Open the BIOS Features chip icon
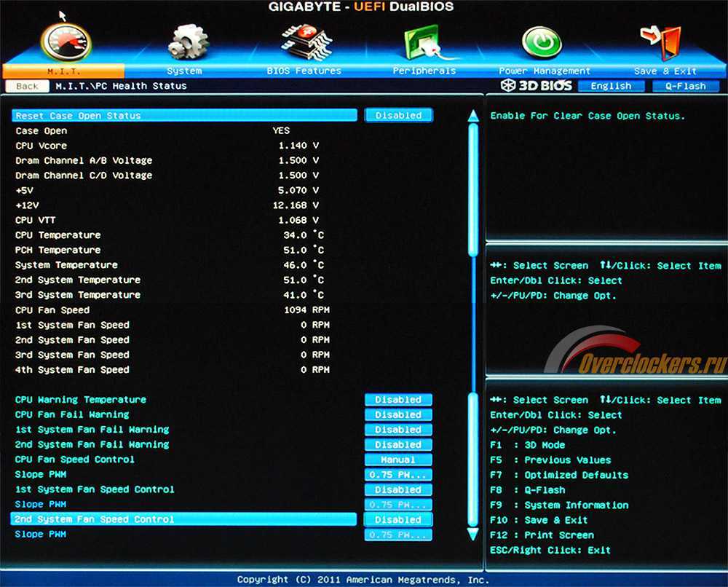This screenshot has width=728, height=587. tap(306, 43)
